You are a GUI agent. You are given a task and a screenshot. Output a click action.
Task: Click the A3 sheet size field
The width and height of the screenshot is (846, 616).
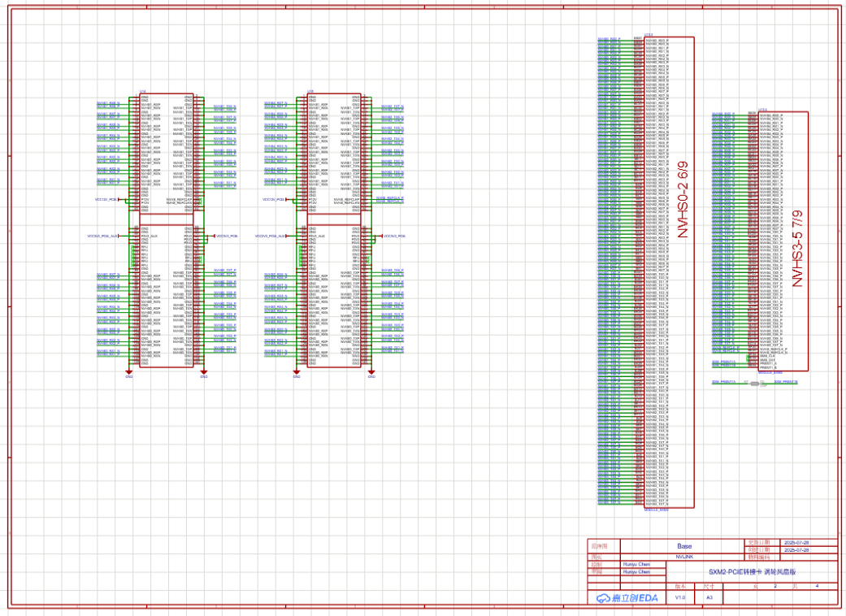[x=709, y=597]
